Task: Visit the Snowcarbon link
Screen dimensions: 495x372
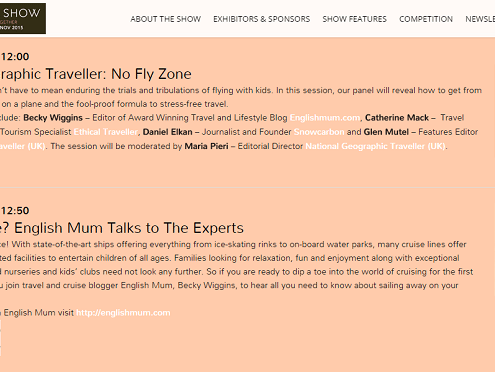Action: (x=319, y=132)
